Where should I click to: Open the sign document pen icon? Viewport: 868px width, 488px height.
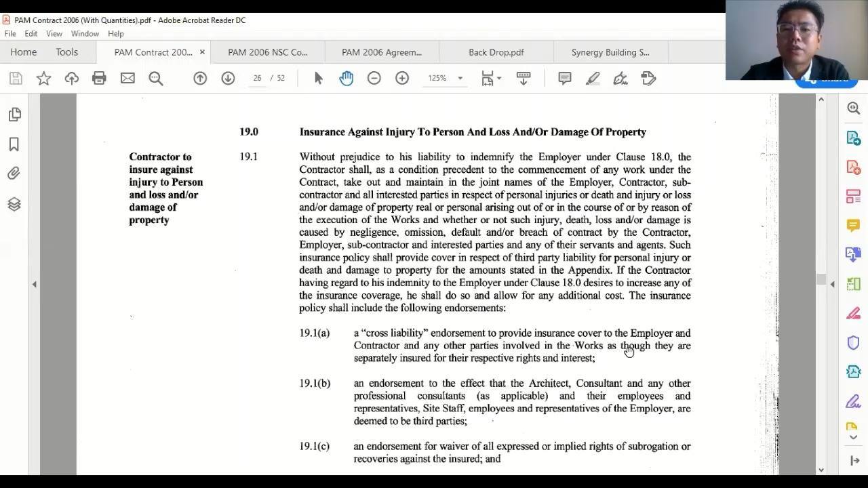click(620, 79)
